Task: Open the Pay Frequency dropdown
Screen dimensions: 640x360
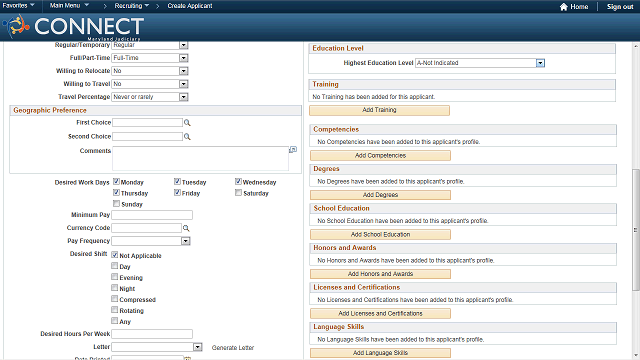Action: (186, 241)
